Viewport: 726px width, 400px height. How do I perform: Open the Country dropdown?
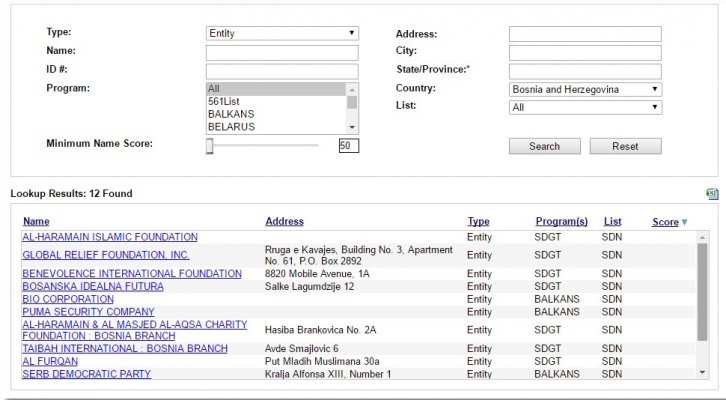click(585, 89)
